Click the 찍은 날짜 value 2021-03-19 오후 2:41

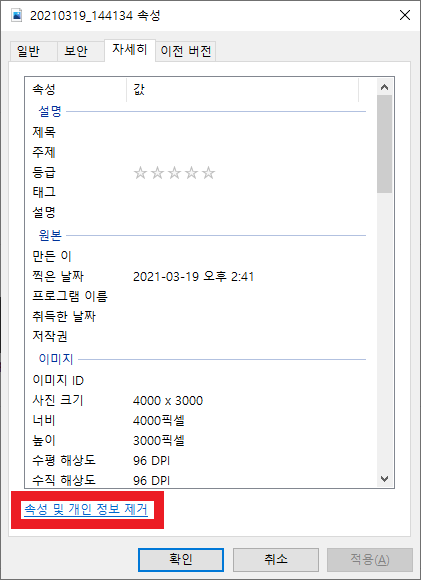[193, 276]
